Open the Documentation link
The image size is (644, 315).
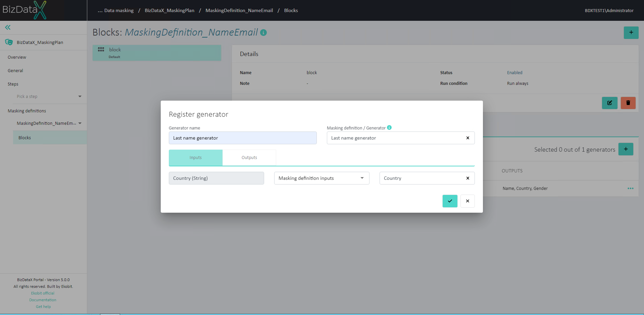[x=43, y=300]
